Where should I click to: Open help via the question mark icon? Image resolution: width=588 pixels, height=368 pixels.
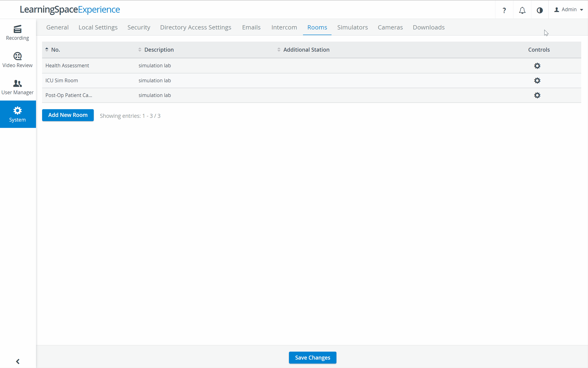(x=504, y=10)
